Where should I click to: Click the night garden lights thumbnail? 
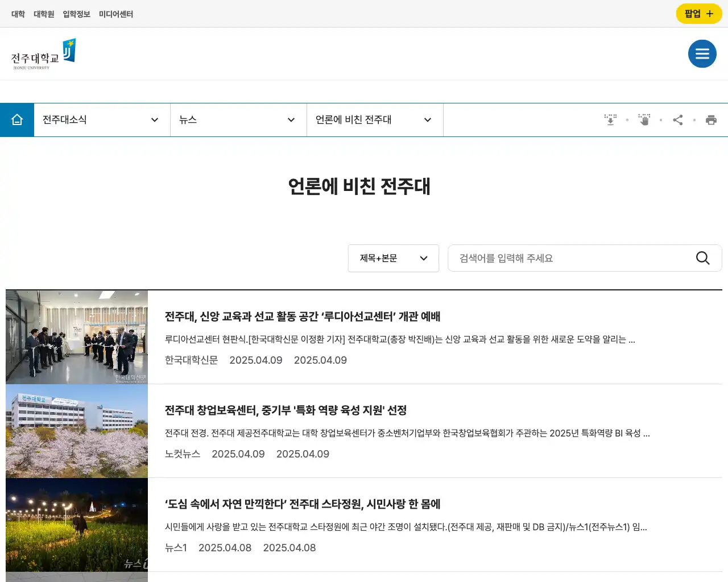pos(77,525)
